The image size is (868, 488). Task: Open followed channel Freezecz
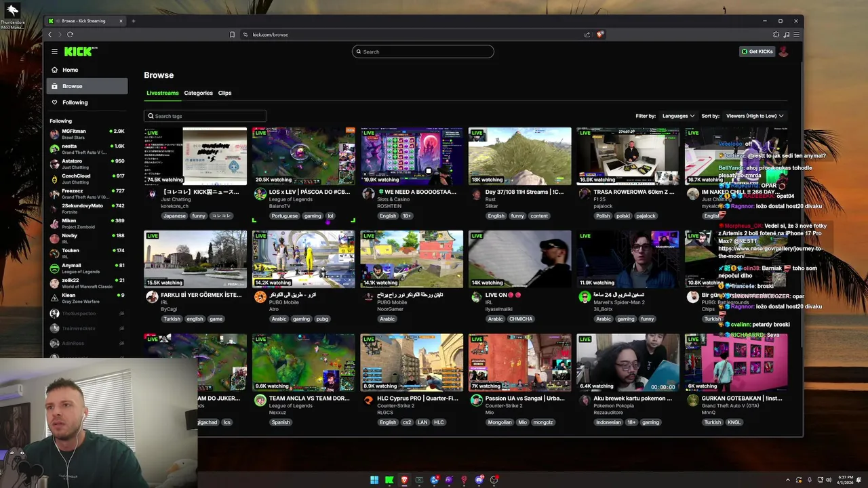[x=87, y=193]
